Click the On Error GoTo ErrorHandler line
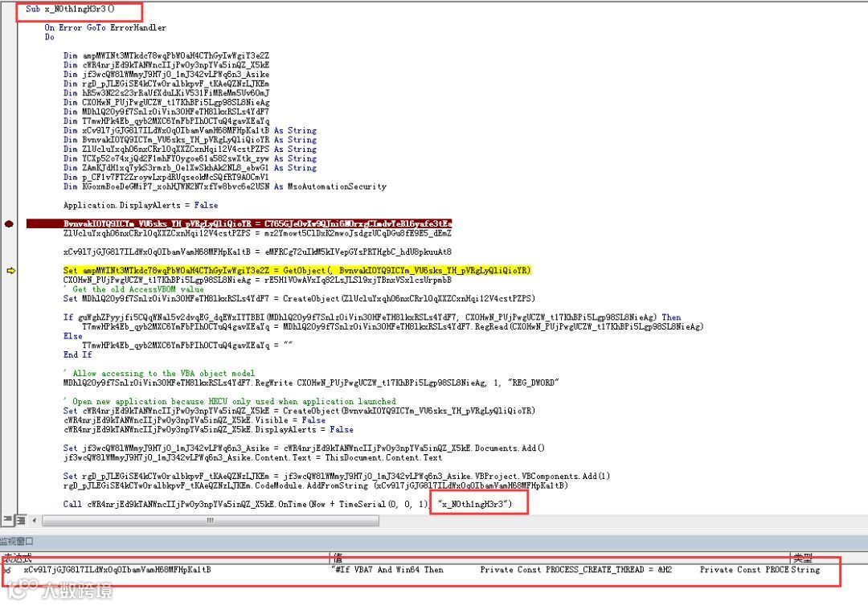868x606 pixels. (x=105, y=27)
